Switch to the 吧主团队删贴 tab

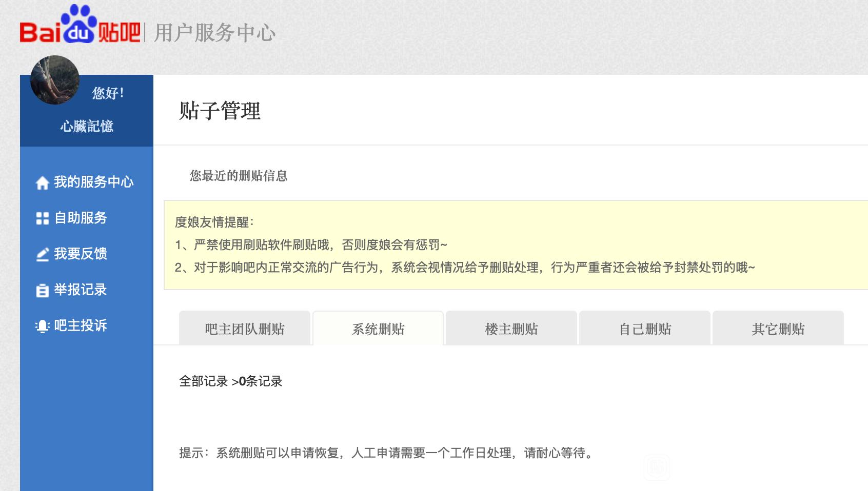tap(245, 329)
